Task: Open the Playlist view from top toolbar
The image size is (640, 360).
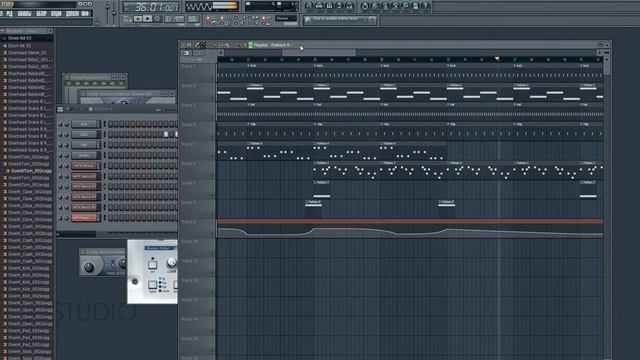Action: [309, 6]
